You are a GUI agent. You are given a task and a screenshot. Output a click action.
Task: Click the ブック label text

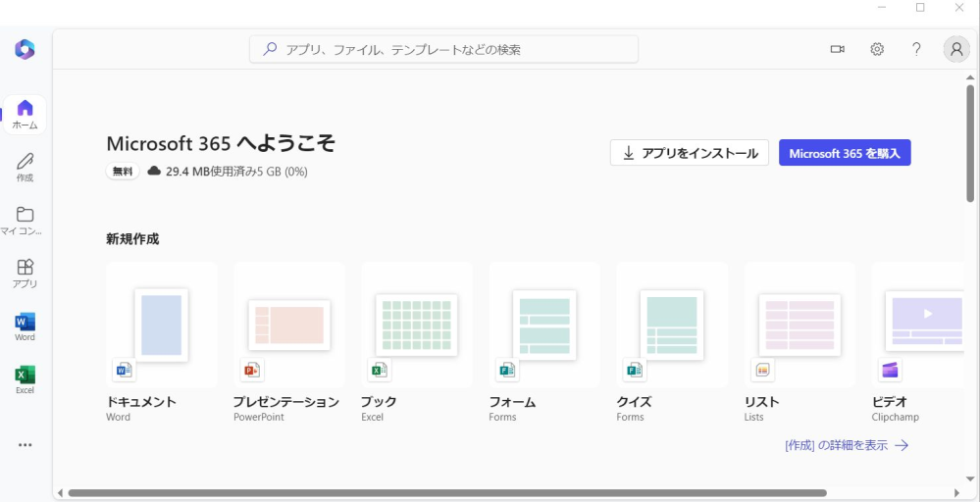[379, 401]
